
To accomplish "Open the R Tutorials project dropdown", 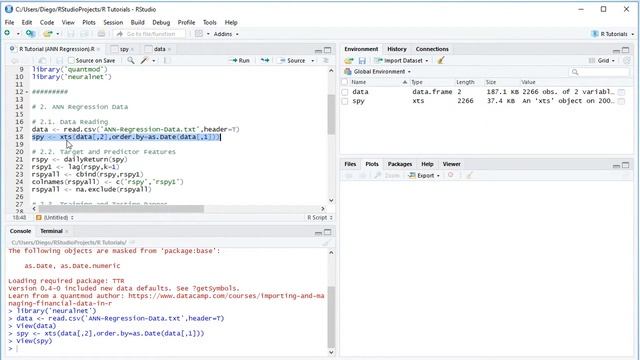I will pyautogui.click(x=613, y=34).
